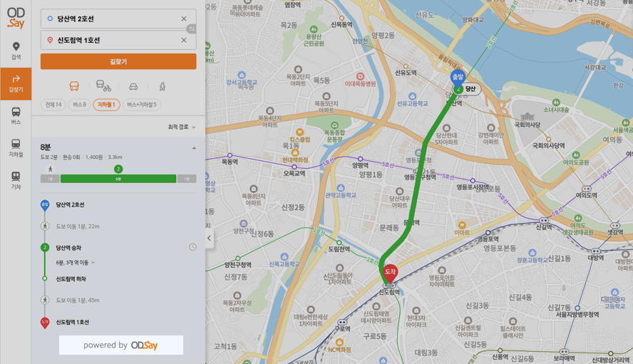This screenshot has height=364, width=633.
Task: Collapse the 8분 route details arrow
Action: 194,148
